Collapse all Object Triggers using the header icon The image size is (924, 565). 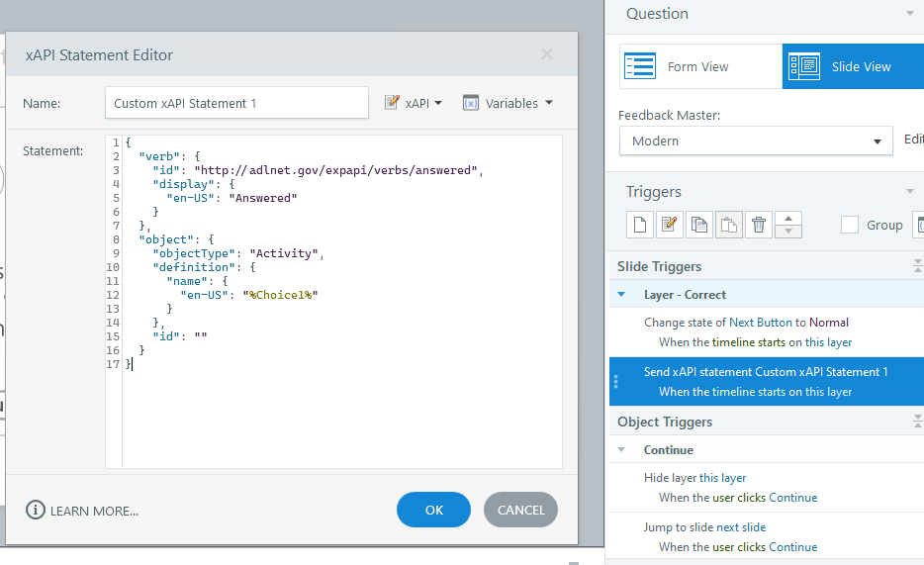click(x=918, y=421)
